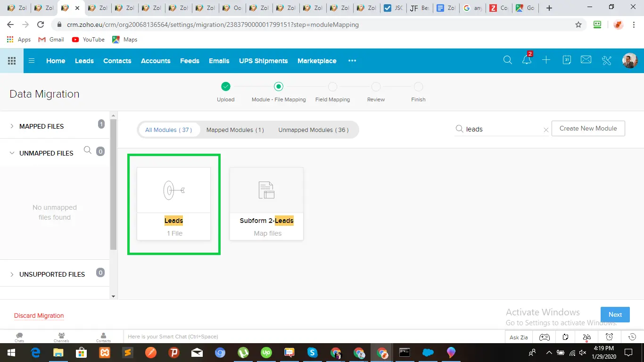Screen dimensions: 644x362
Task: Open the Zoho apps grid icon
Action: pos(11,60)
